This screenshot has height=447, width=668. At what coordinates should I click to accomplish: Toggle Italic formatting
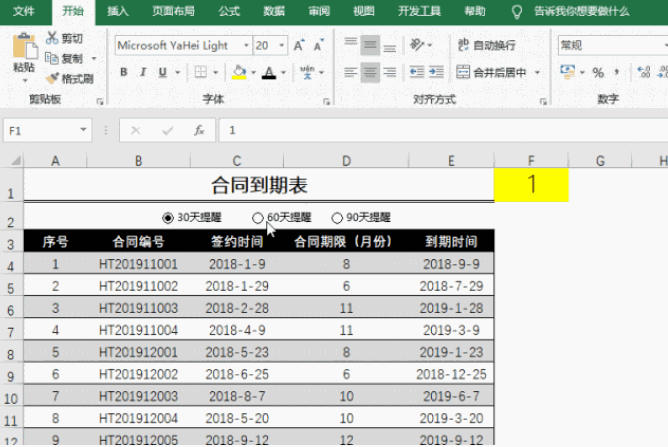pyautogui.click(x=143, y=72)
